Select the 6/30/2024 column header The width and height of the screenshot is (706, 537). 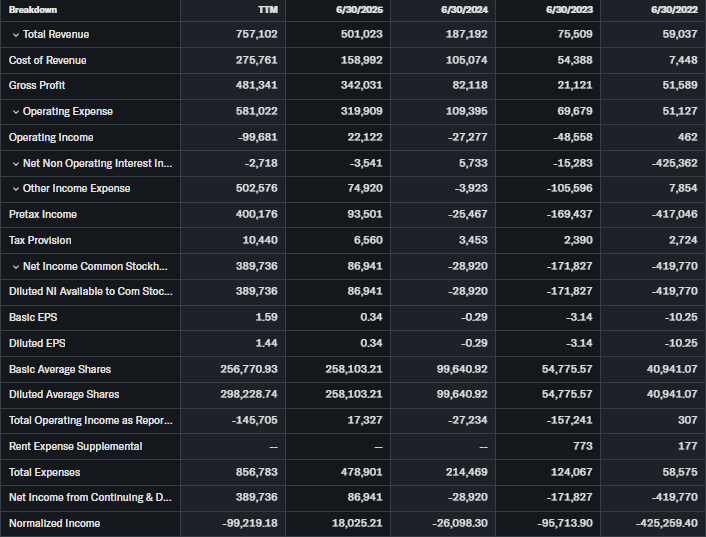pyautogui.click(x=464, y=10)
